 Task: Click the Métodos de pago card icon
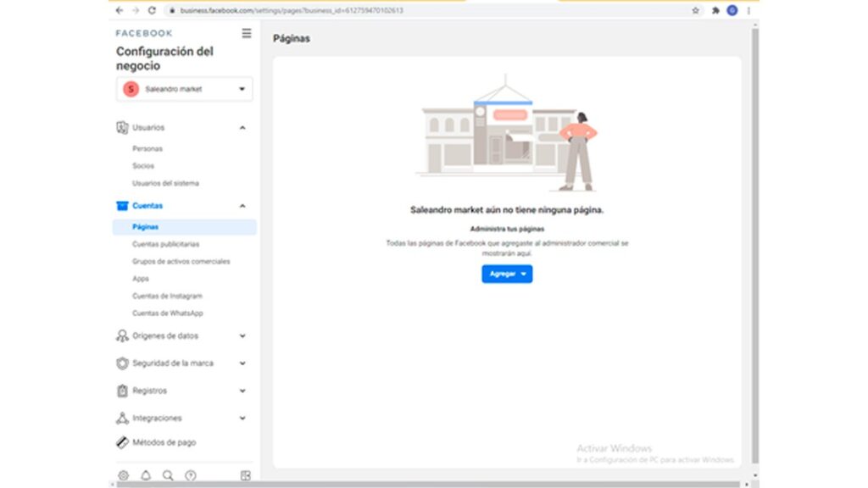pyautogui.click(x=122, y=442)
